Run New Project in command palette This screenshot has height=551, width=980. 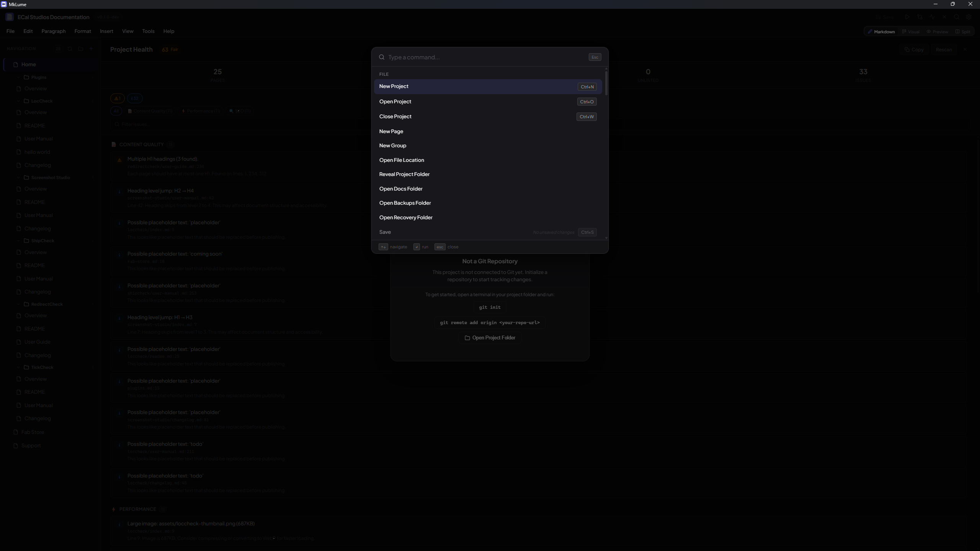point(488,86)
